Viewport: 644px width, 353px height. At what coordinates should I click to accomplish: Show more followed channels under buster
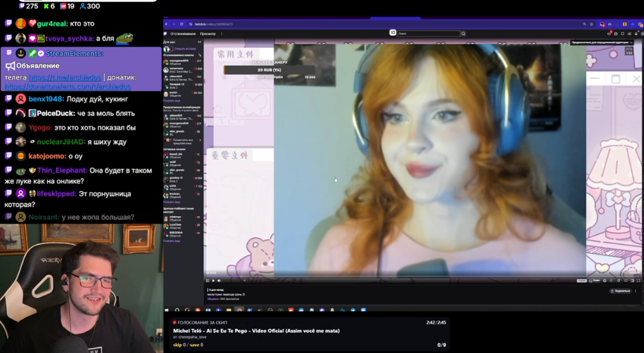click(171, 100)
